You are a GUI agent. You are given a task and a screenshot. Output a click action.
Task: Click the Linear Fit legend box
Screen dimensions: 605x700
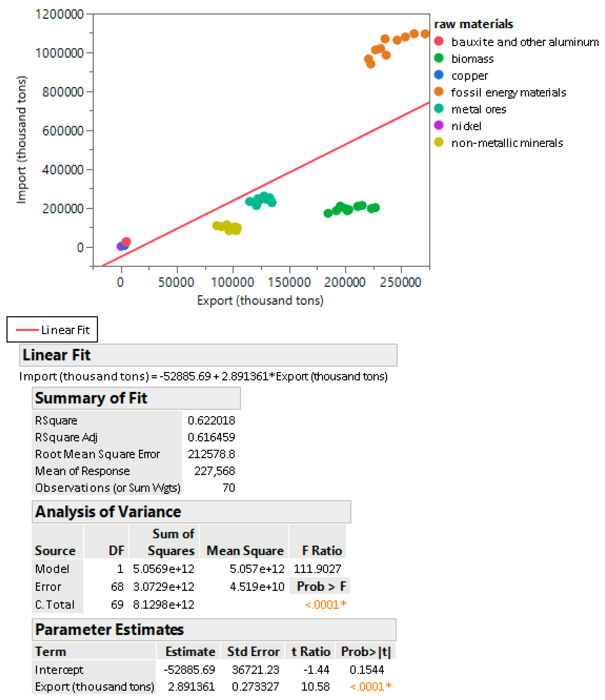52,330
